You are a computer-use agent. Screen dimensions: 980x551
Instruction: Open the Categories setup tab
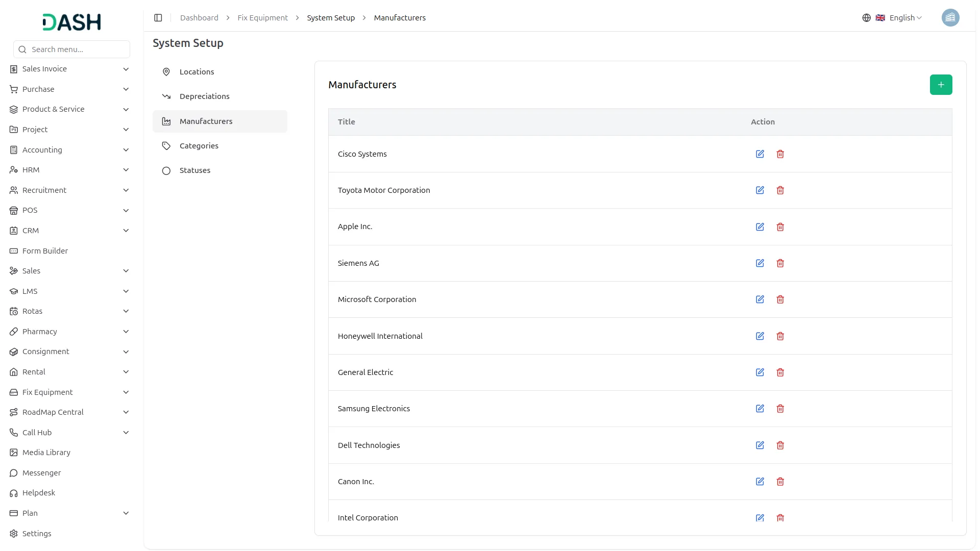199,146
